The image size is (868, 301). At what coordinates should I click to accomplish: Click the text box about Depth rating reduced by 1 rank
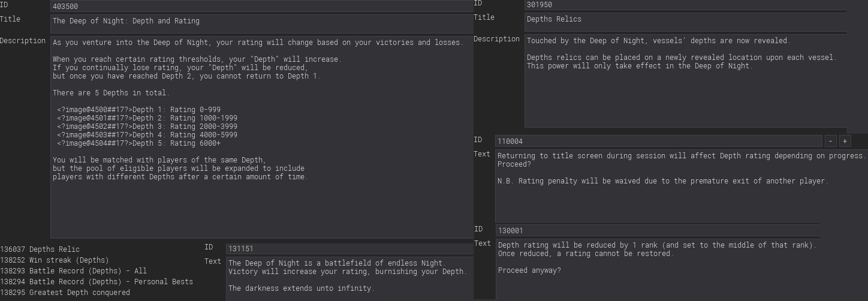(x=657, y=269)
